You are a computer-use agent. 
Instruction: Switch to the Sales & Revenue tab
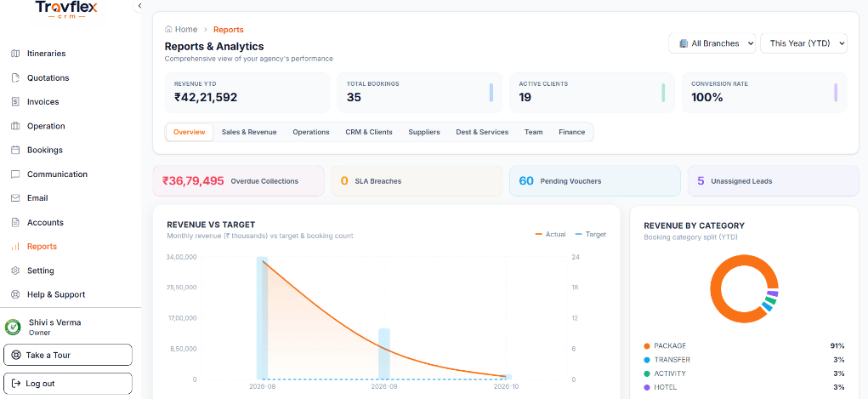[x=249, y=132]
